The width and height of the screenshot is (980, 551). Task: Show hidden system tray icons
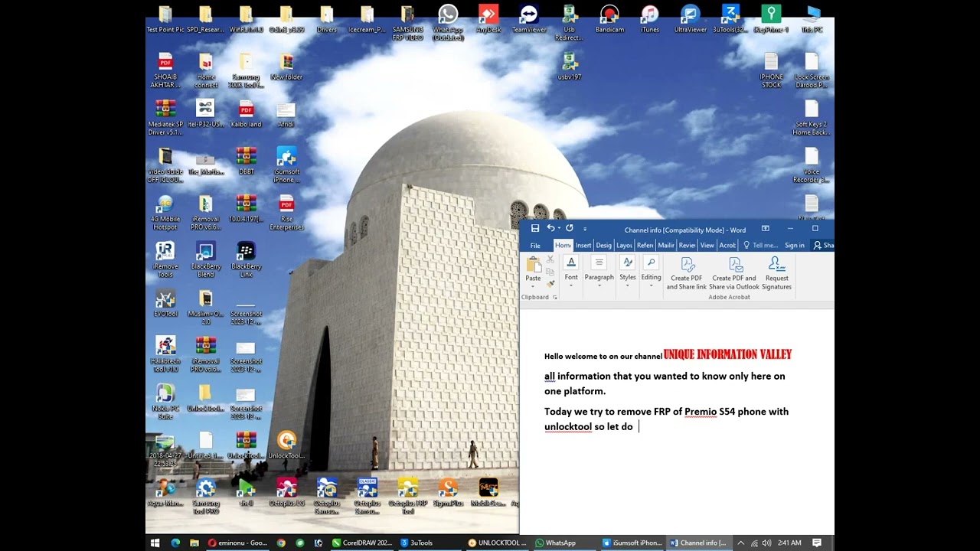[740, 543]
